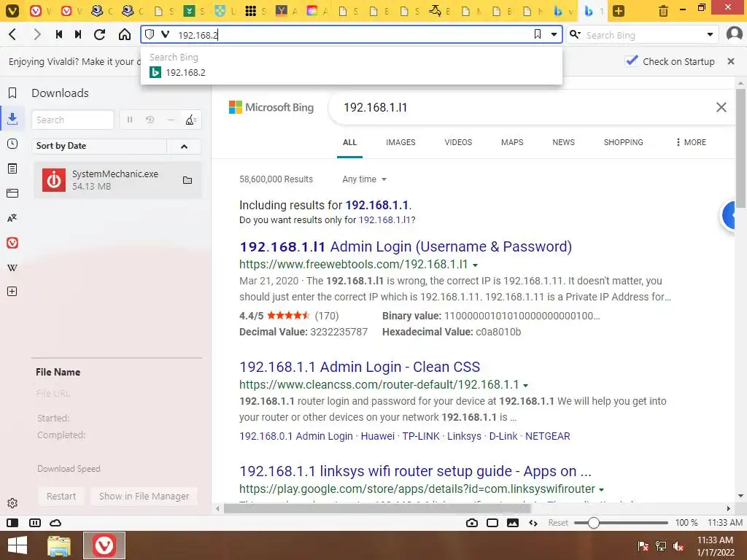747x560 pixels.
Task: Reverse sort order with the arrow
Action: (x=184, y=146)
